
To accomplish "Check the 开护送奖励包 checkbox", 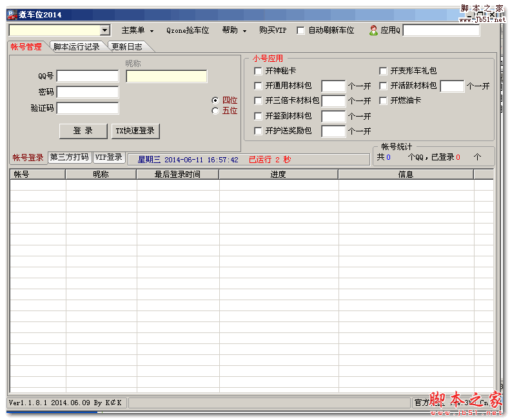I will click(258, 131).
